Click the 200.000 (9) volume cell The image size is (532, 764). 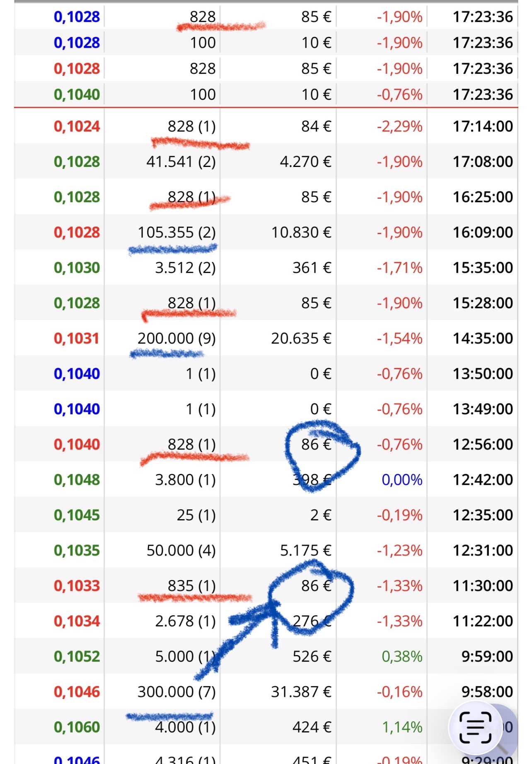(x=177, y=338)
